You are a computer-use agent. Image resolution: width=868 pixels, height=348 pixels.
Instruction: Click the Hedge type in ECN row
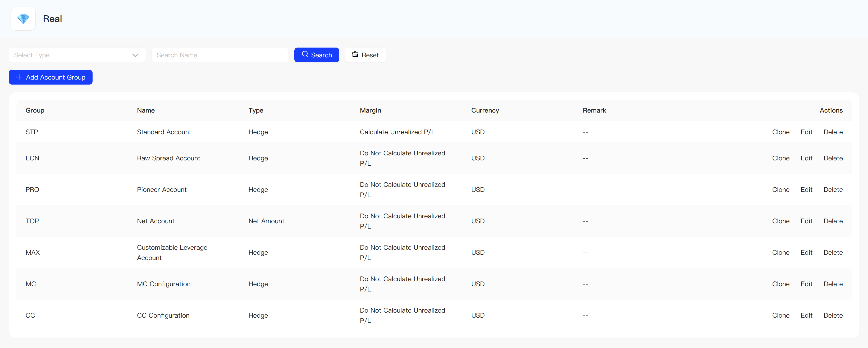click(258, 158)
